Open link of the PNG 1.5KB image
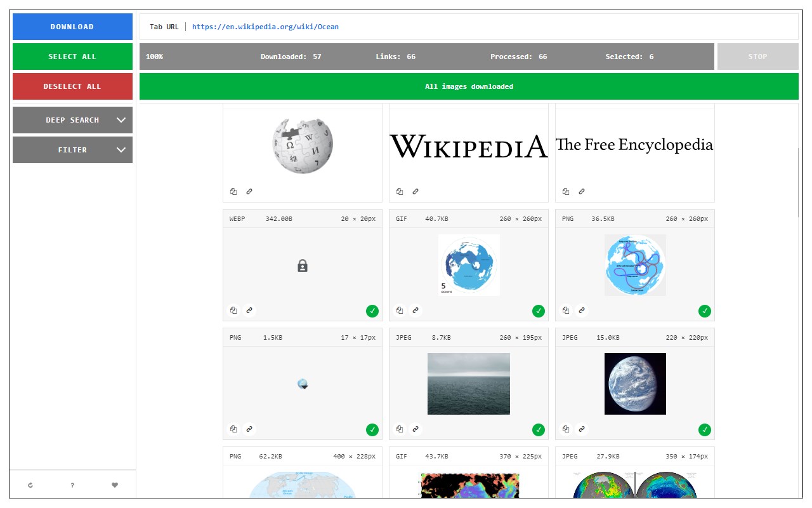812x508 pixels. tap(249, 429)
